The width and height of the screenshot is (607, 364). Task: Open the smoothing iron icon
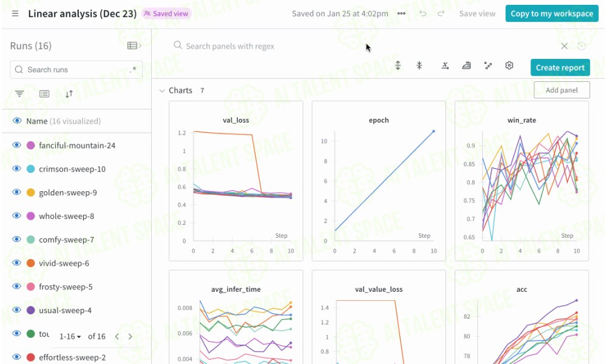tap(466, 66)
